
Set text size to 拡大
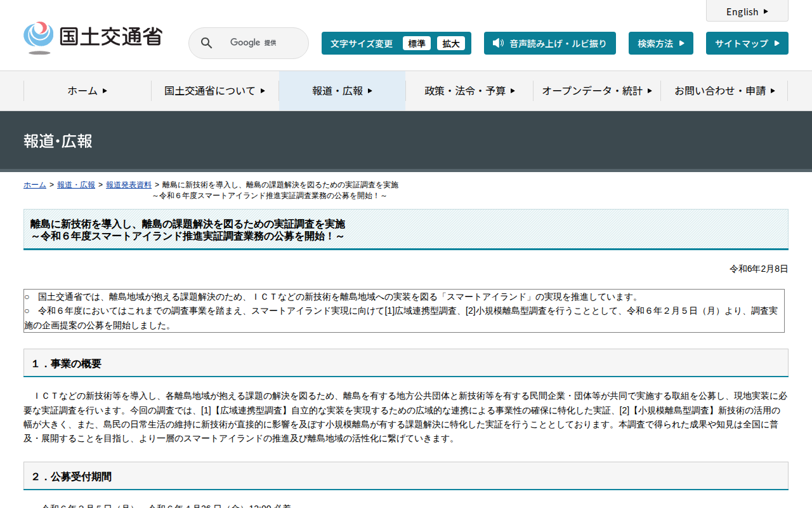tap(451, 43)
